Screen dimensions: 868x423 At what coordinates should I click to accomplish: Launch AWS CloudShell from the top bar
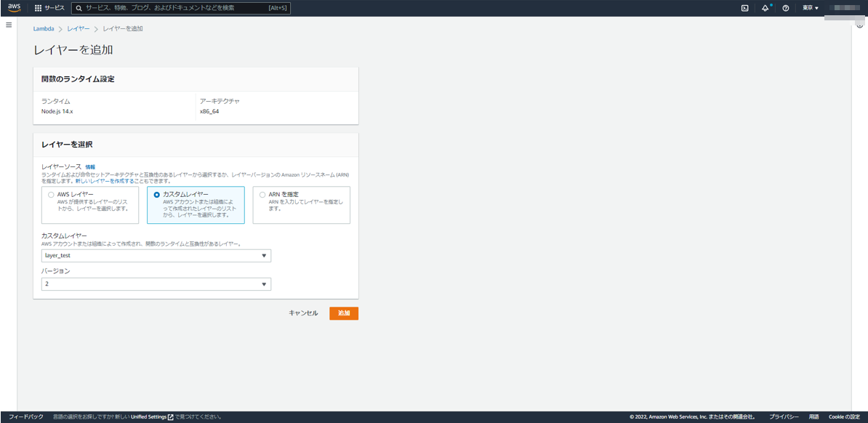click(744, 7)
